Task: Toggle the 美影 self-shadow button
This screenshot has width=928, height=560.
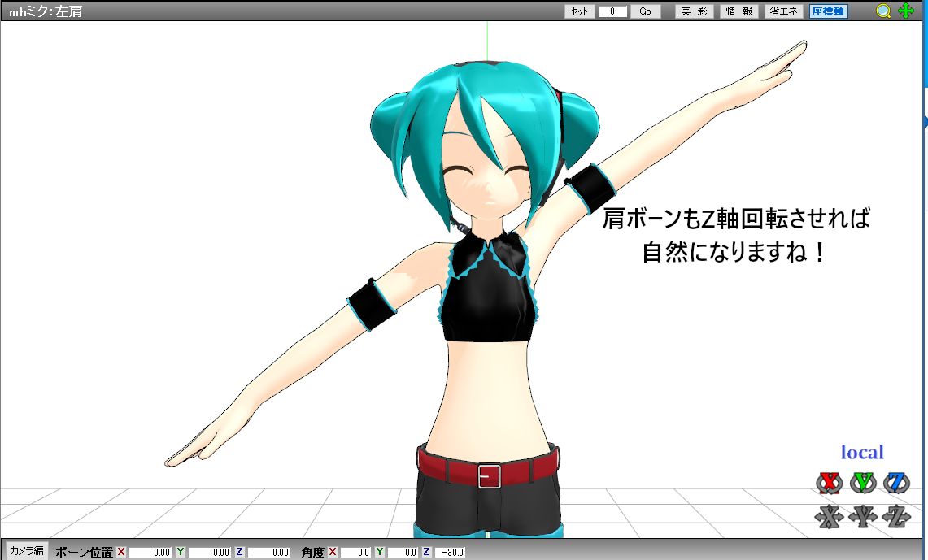Action: pos(694,11)
